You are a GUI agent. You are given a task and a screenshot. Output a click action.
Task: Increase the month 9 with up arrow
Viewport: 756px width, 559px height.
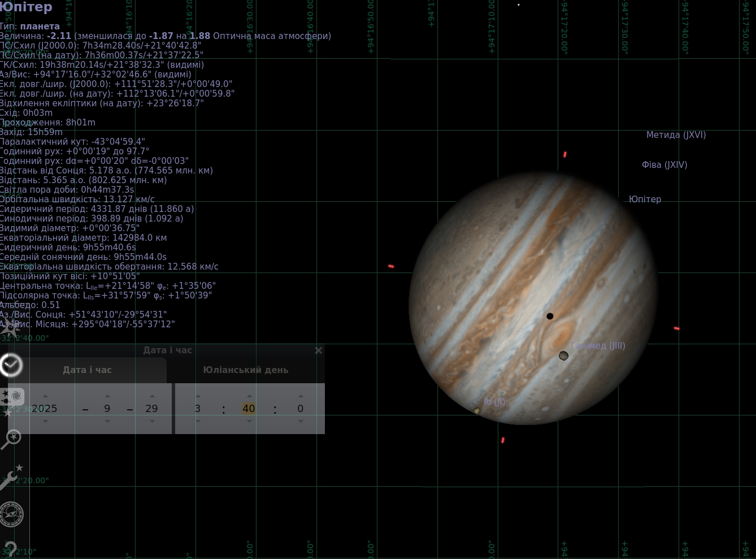(x=107, y=396)
